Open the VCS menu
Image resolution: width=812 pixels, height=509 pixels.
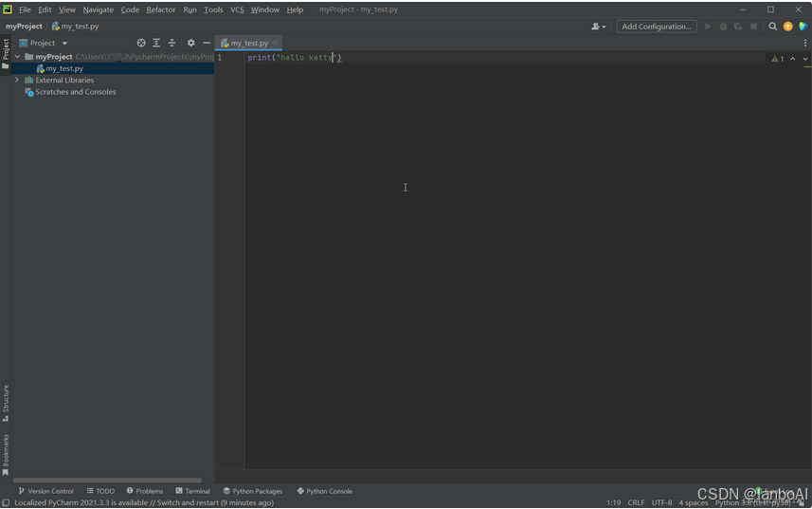tap(237, 9)
